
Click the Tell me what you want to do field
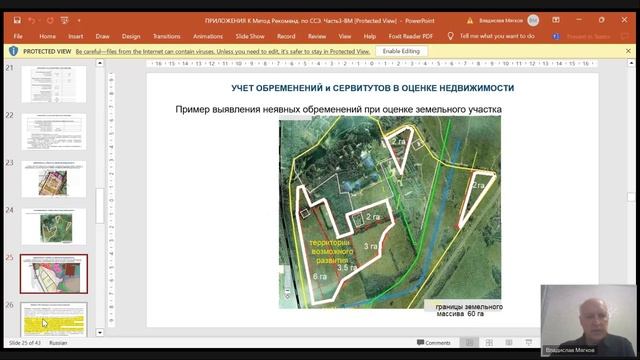pos(497,36)
